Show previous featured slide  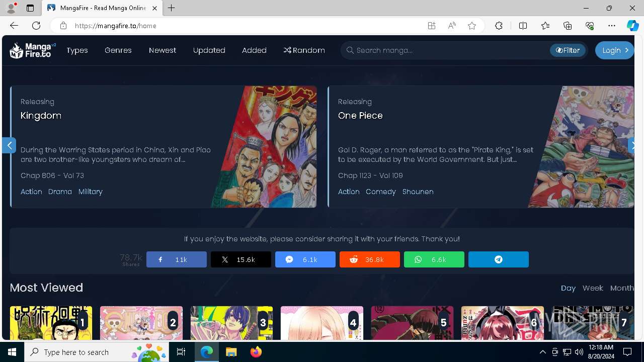pyautogui.click(x=9, y=145)
